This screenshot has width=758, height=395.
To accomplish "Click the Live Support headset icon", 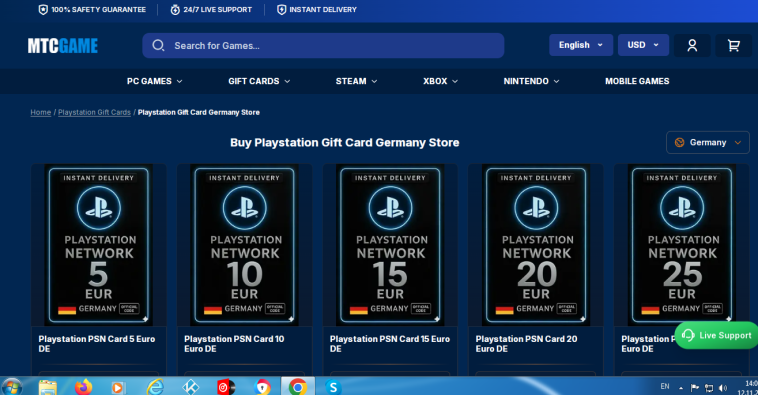I will (x=688, y=335).
